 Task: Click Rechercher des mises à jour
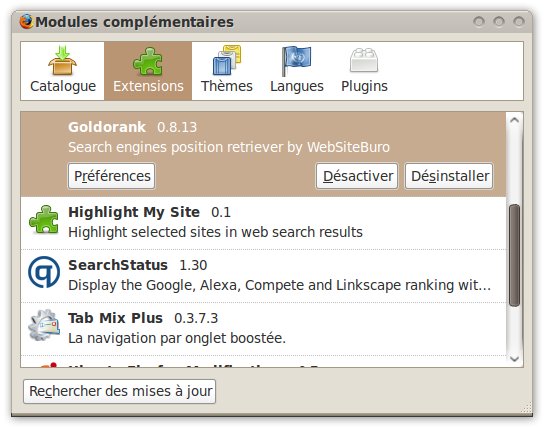[x=120, y=391]
